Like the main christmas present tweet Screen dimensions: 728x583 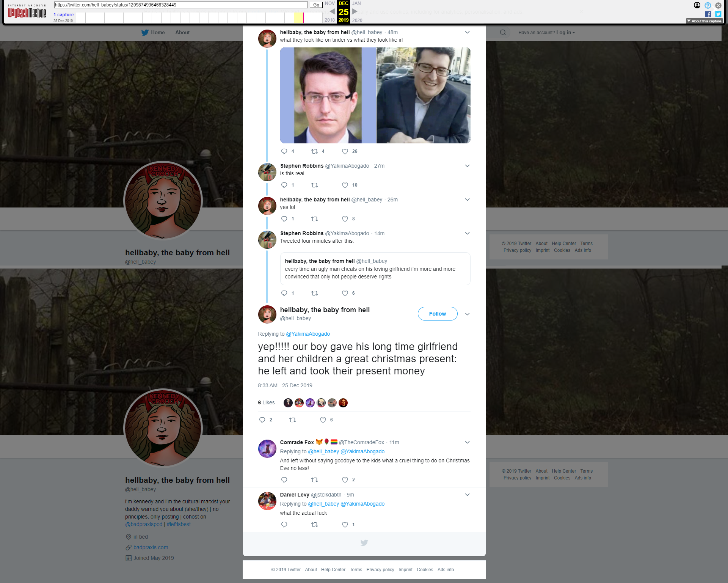coord(323,420)
